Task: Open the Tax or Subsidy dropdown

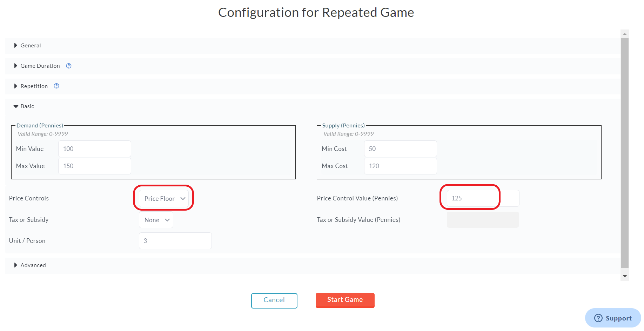Action: (156, 220)
